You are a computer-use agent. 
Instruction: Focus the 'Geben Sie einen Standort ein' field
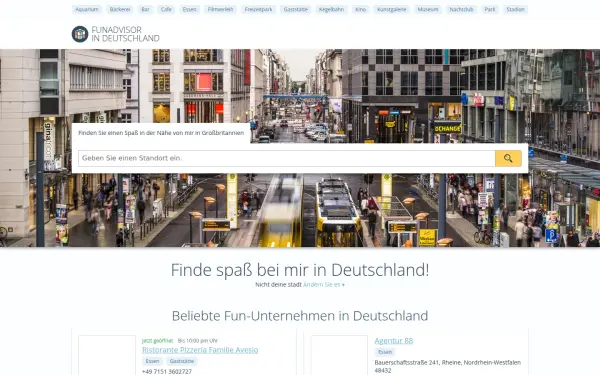[x=287, y=158]
